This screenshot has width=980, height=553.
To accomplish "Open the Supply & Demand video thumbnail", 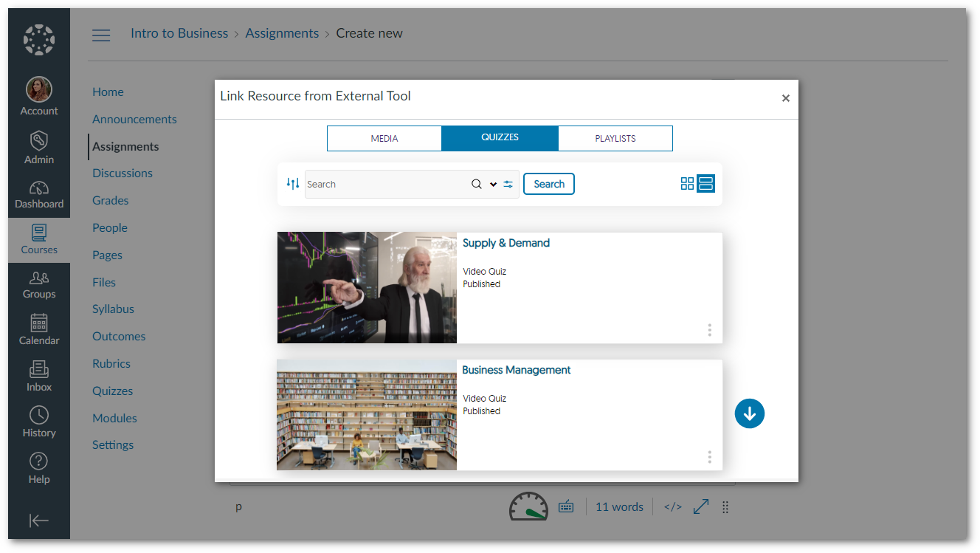I will click(367, 287).
